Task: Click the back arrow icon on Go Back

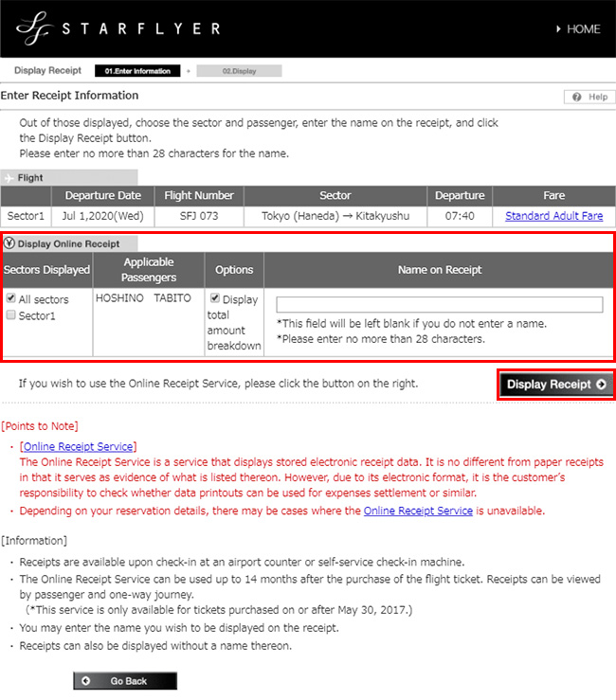Action: point(86,681)
